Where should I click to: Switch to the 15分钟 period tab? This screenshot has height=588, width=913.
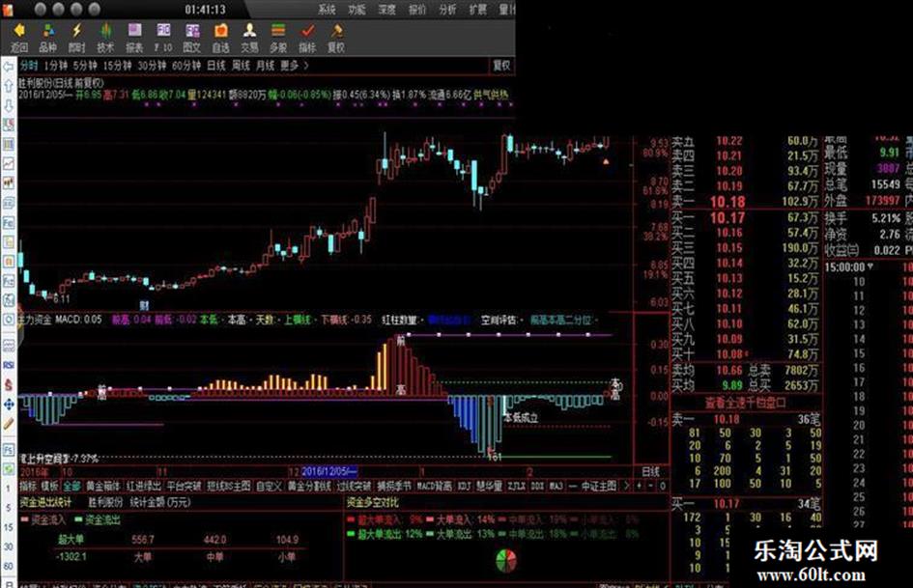118,66
